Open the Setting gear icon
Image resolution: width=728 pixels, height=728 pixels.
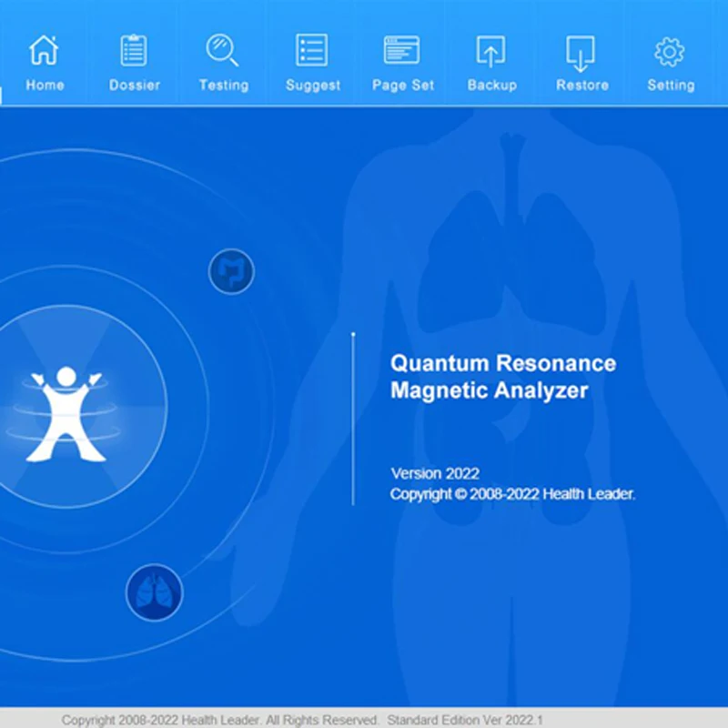tap(671, 53)
